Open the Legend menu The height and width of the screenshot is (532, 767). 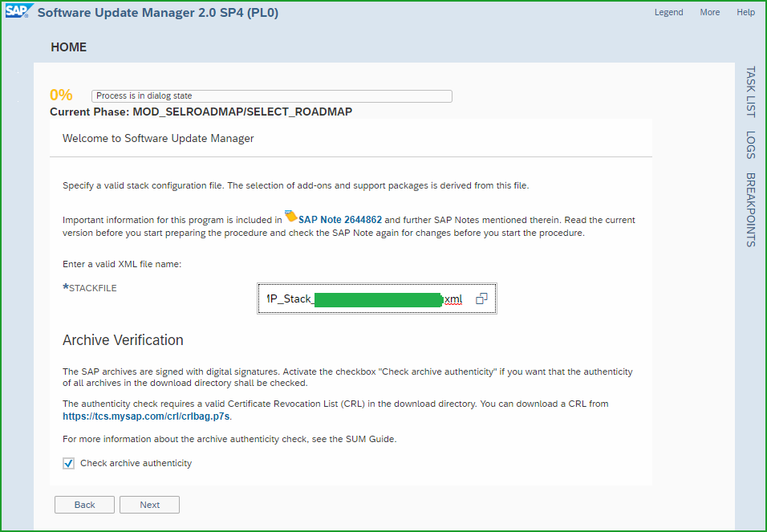668,12
